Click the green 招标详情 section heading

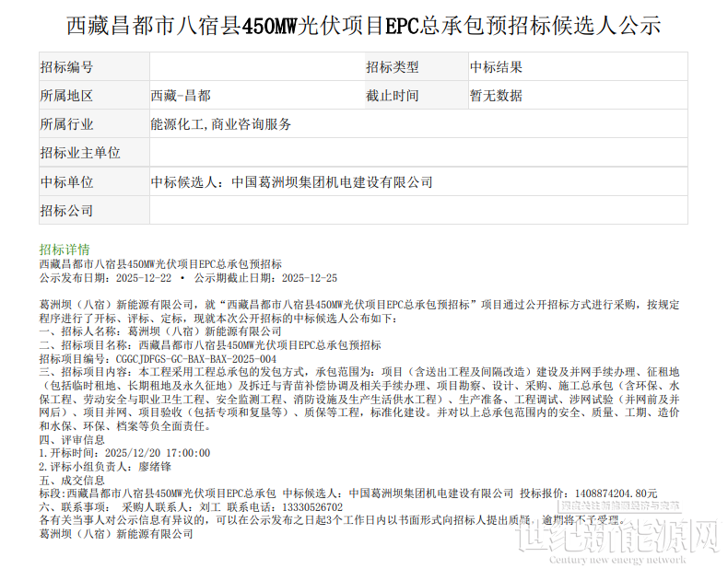[65, 250]
